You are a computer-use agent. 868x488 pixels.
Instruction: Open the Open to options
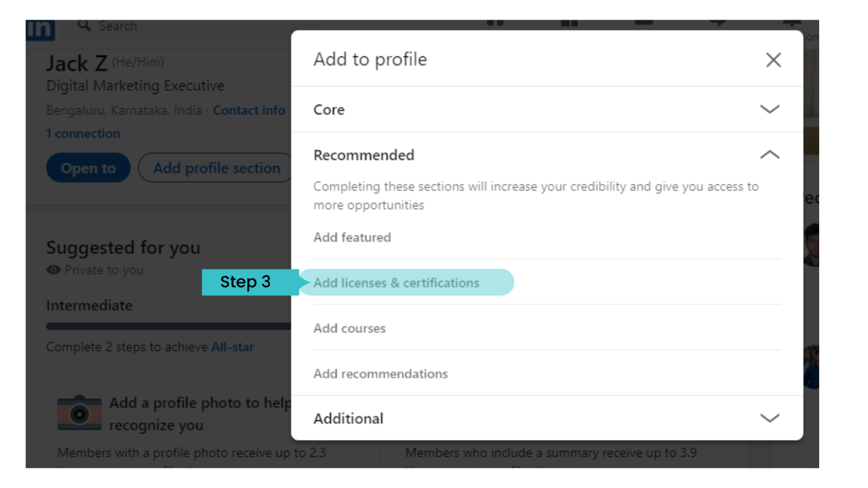88,168
